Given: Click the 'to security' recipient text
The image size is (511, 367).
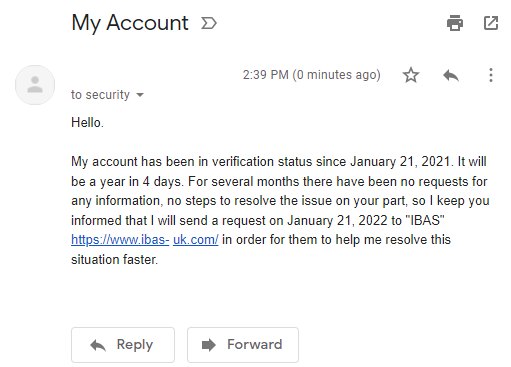Looking at the screenshot, I should pos(100,95).
